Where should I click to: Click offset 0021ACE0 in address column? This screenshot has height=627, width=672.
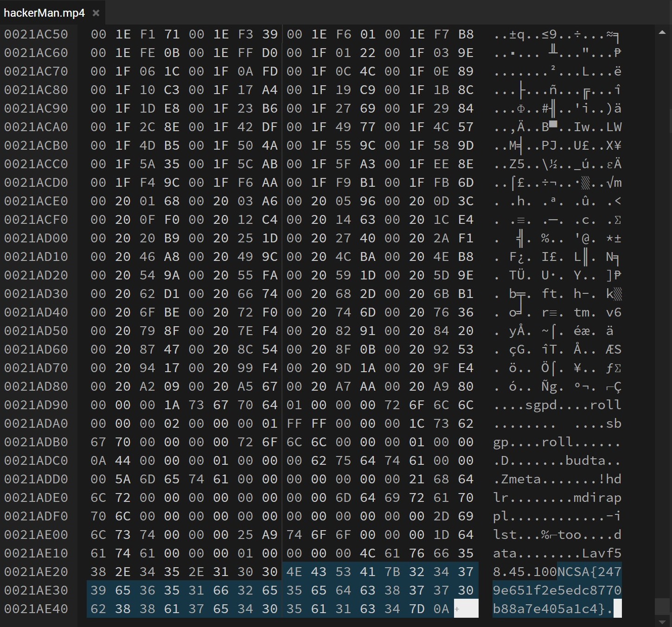click(36, 201)
